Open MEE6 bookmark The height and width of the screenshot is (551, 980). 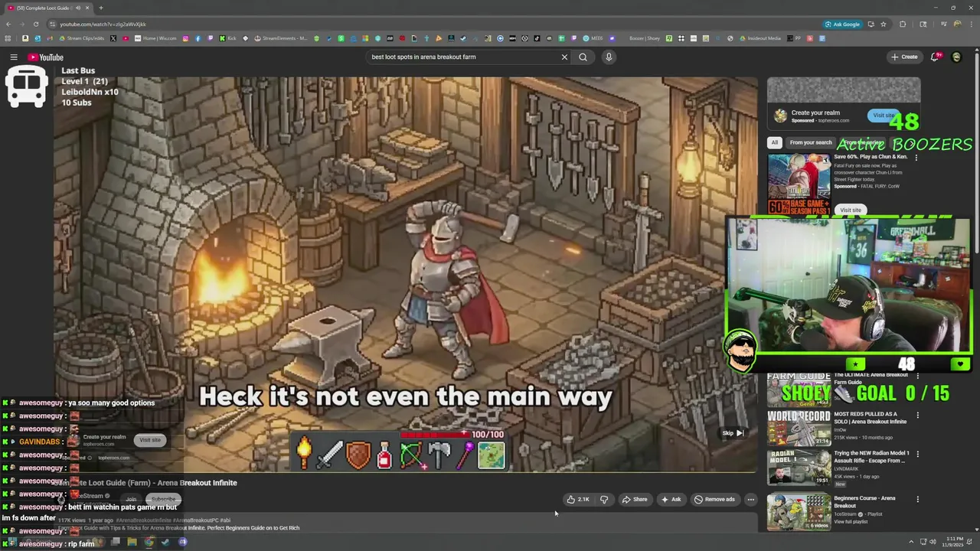[593, 38]
